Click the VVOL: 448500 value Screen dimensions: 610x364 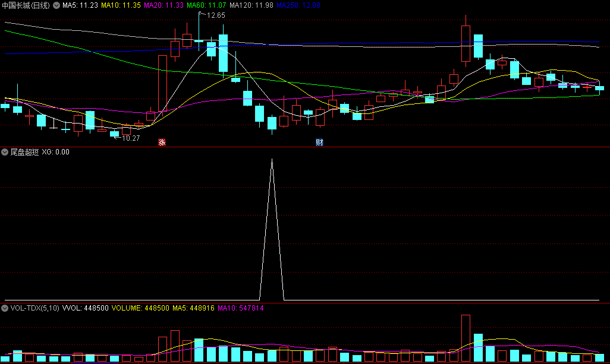pos(86,308)
